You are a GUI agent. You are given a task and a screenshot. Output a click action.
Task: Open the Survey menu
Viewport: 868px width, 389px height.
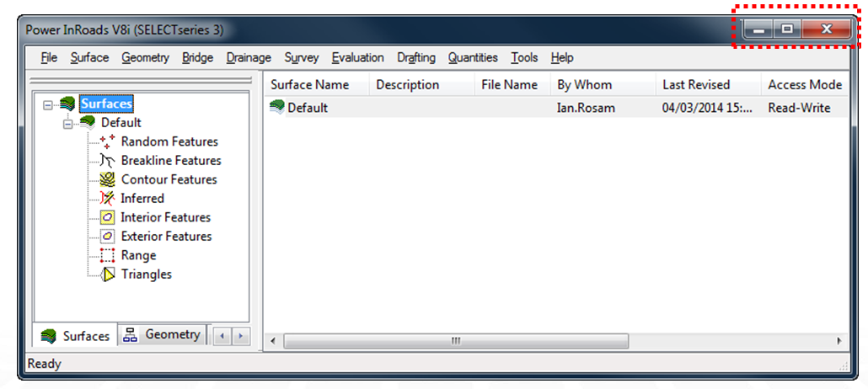click(302, 57)
